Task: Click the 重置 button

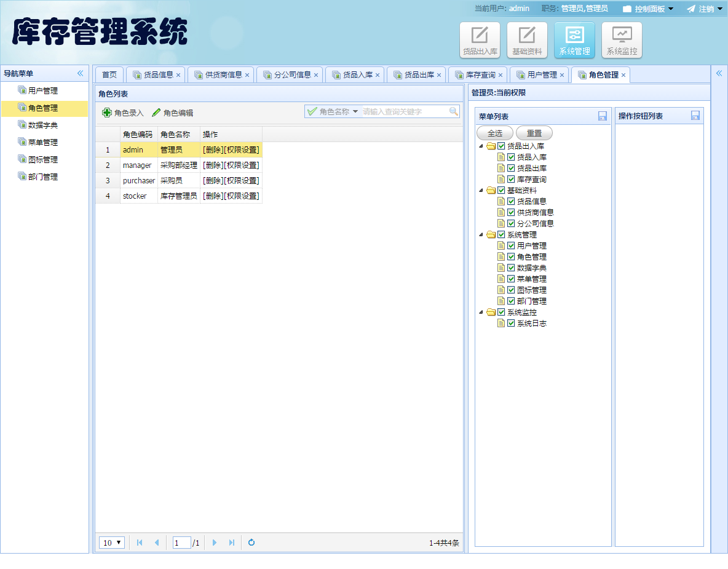Action: (534, 133)
